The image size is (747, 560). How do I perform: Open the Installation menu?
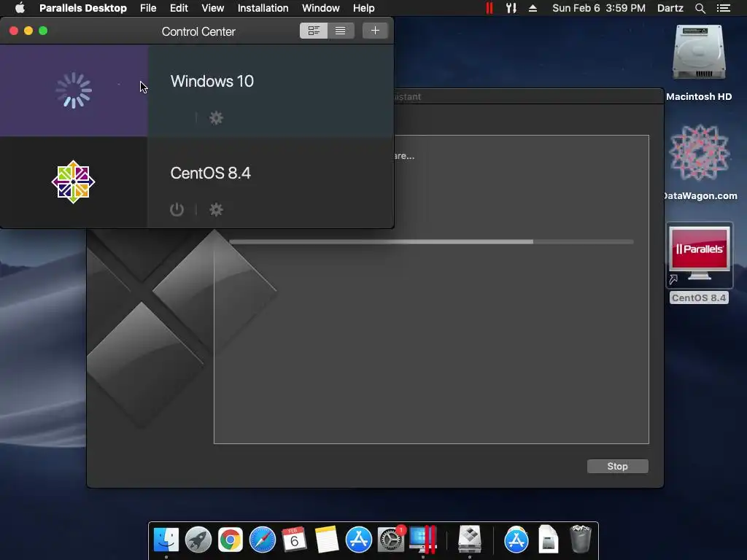click(x=263, y=8)
